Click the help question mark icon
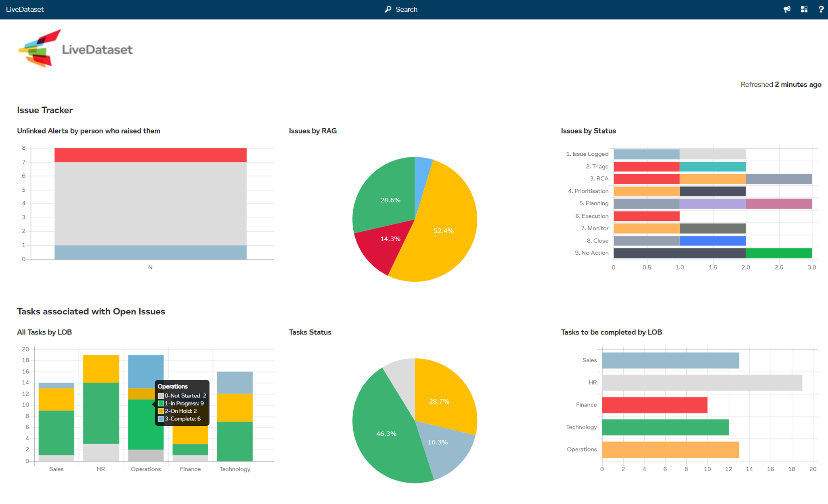 pos(821,9)
